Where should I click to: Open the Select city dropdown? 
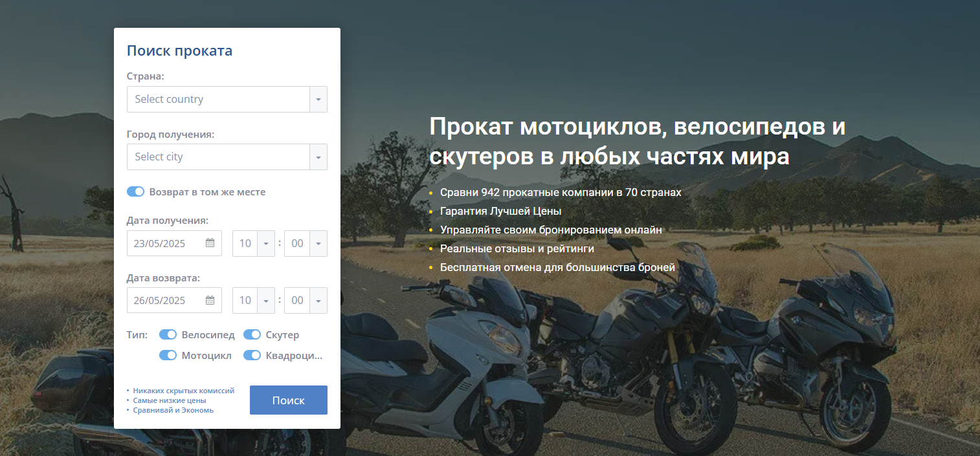click(x=227, y=157)
